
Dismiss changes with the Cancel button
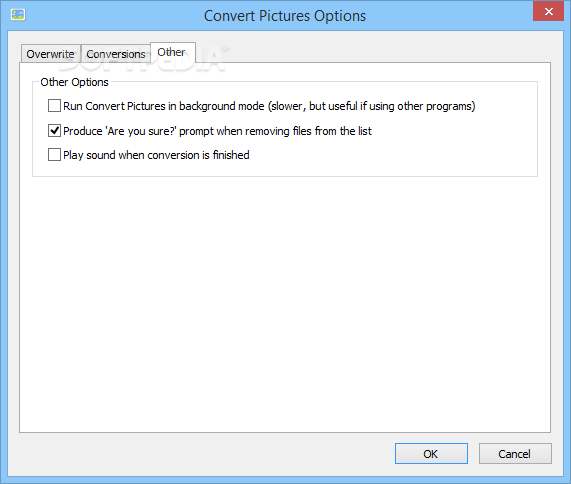pos(515,453)
